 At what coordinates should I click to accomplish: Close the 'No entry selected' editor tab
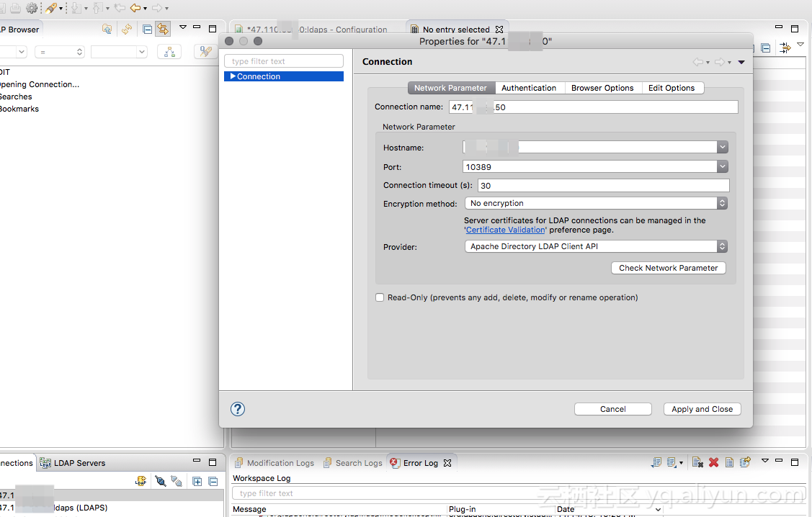tap(499, 30)
